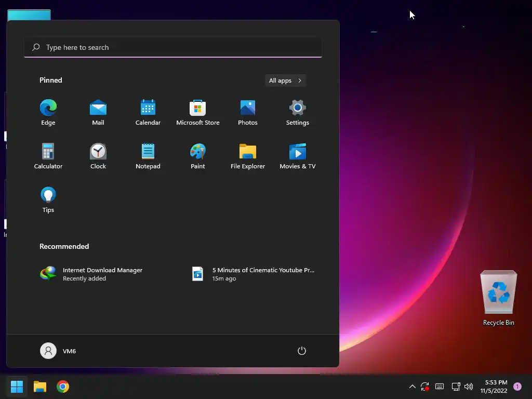Image resolution: width=532 pixels, height=399 pixels.
Task: Launch the Photos app
Action: (248, 113)
